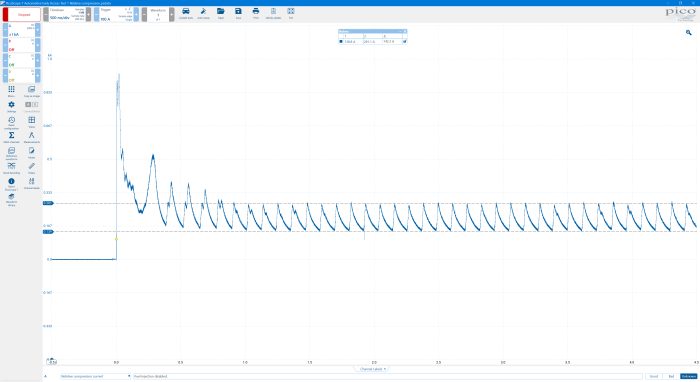Screen dimensions: 700x382
Task: Print the waveform using the printer icon
Action: tap(256, 13)
